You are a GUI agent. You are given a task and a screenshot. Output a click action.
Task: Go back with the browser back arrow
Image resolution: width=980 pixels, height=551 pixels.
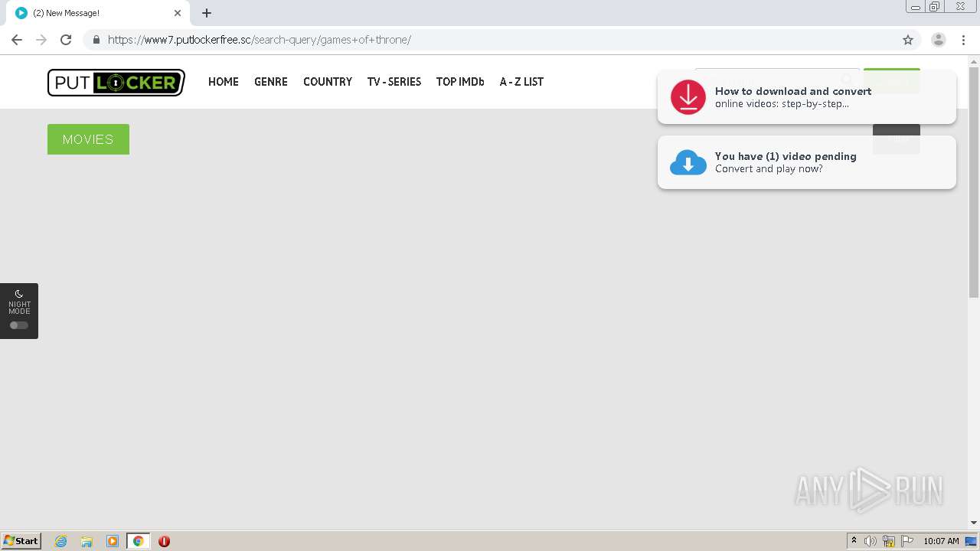17,40
